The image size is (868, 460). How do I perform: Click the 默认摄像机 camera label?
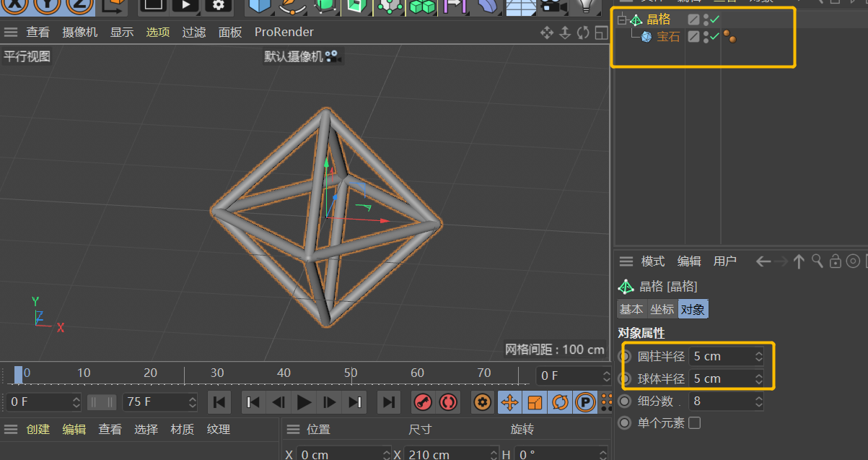294,56
